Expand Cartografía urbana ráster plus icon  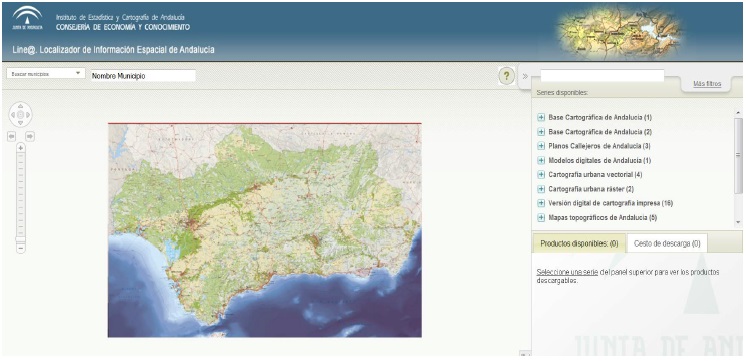pyautogui.click(x=541, y=189)
